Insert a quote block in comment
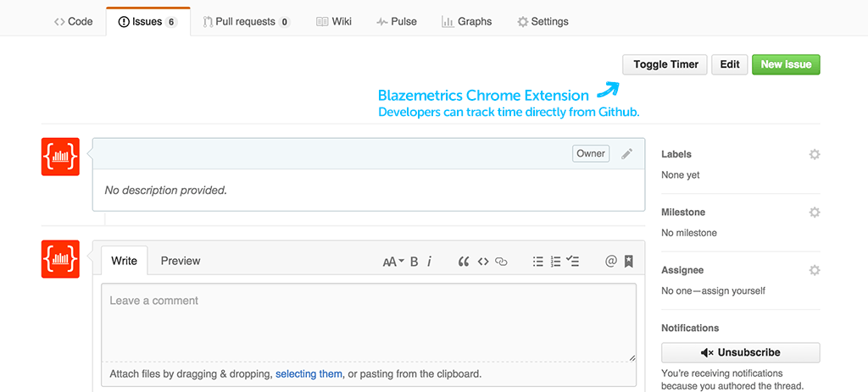Image resolution: width=868 pixels, height=392 pixels. click(x=464, y=262)
